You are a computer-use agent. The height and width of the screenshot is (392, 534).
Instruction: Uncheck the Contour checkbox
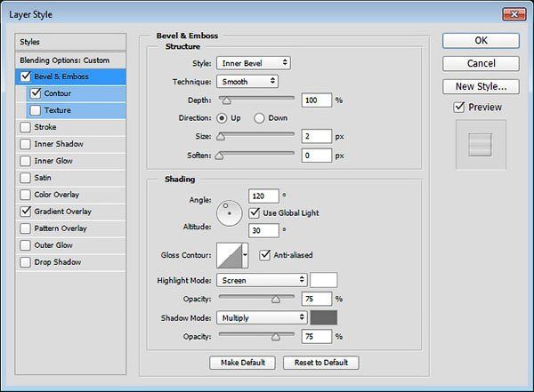click(36, 93)
